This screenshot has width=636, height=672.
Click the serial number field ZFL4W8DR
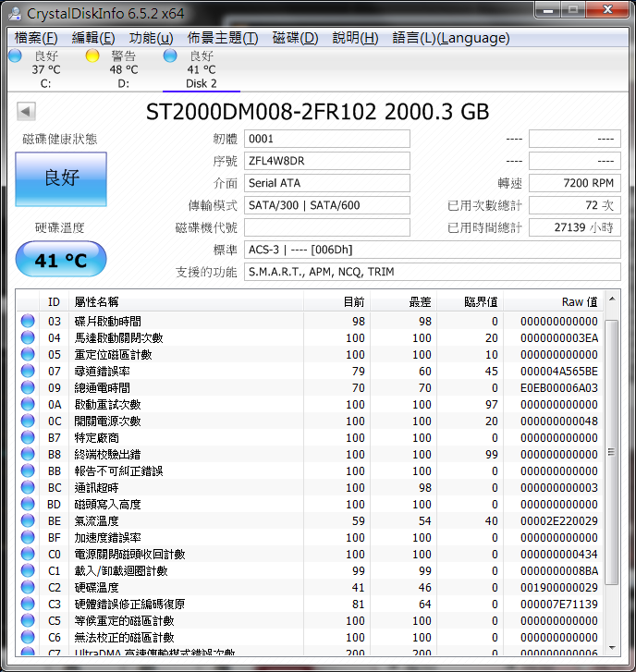coord(327,161)
